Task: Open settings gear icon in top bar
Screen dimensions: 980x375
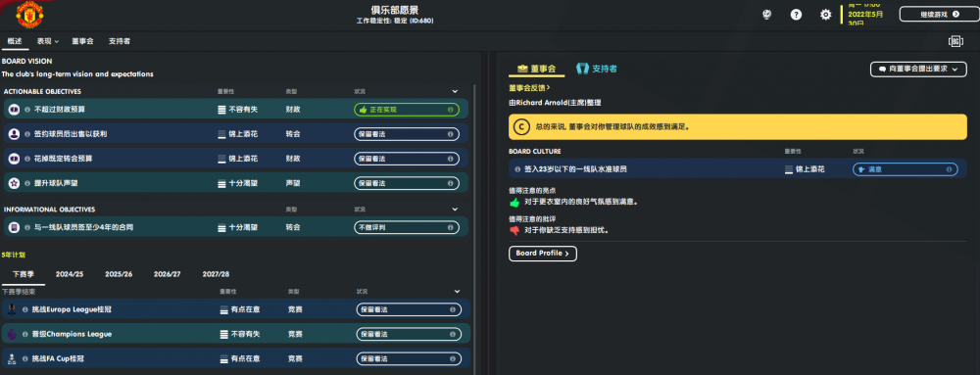Action: point(825,15)
